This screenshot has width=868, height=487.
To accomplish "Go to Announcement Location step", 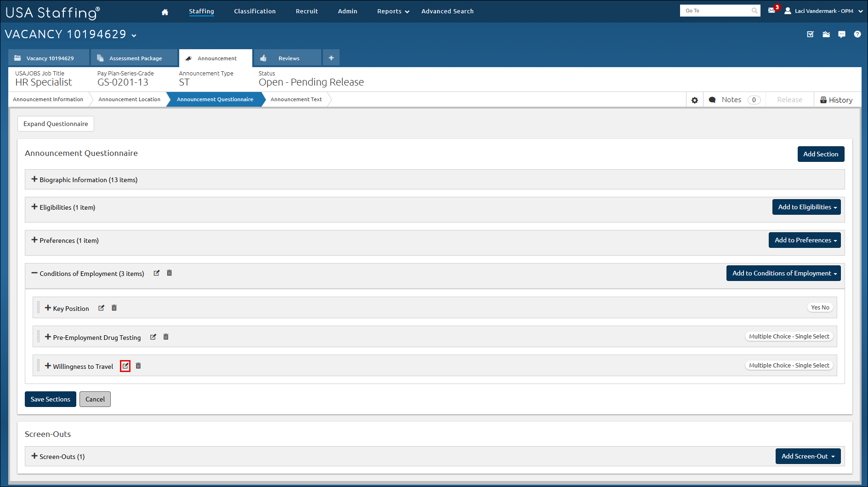I will coord(129,99).
